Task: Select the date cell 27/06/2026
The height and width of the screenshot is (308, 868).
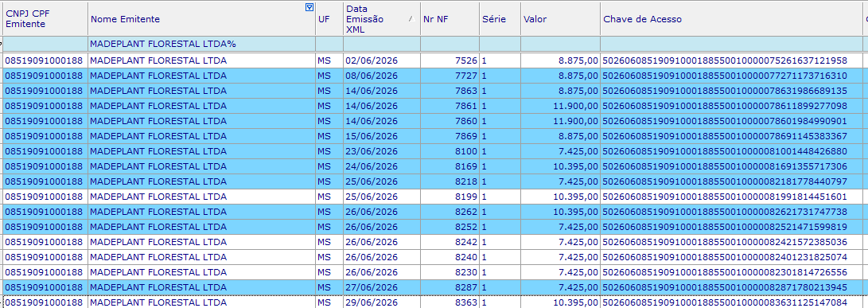Action: [x=381, y=287]
